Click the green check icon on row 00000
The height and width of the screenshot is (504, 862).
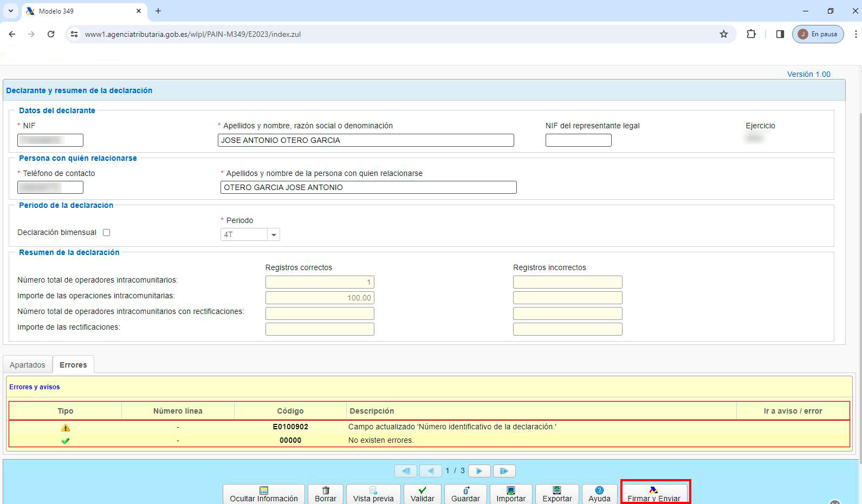(x=66, y=441)
